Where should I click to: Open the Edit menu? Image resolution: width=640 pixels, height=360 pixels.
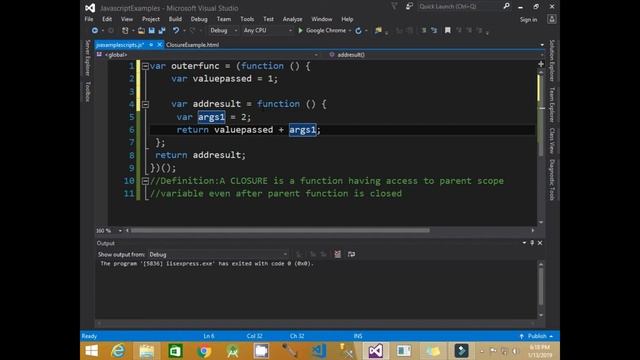[107, 19]
